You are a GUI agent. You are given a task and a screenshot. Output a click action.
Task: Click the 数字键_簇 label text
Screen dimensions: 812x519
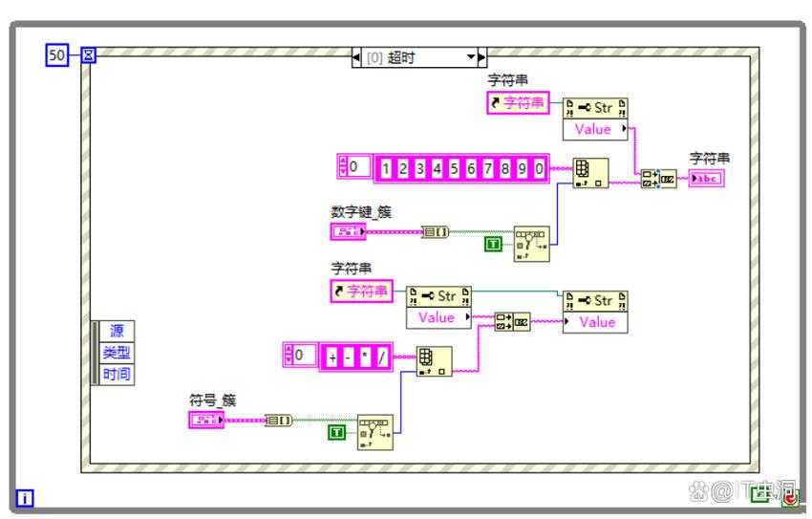click(361, 212)
